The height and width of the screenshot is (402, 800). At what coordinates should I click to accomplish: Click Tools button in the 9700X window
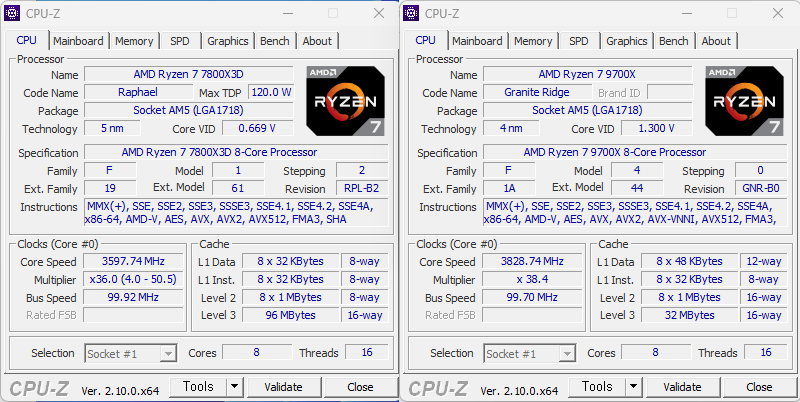click(597, 387)
